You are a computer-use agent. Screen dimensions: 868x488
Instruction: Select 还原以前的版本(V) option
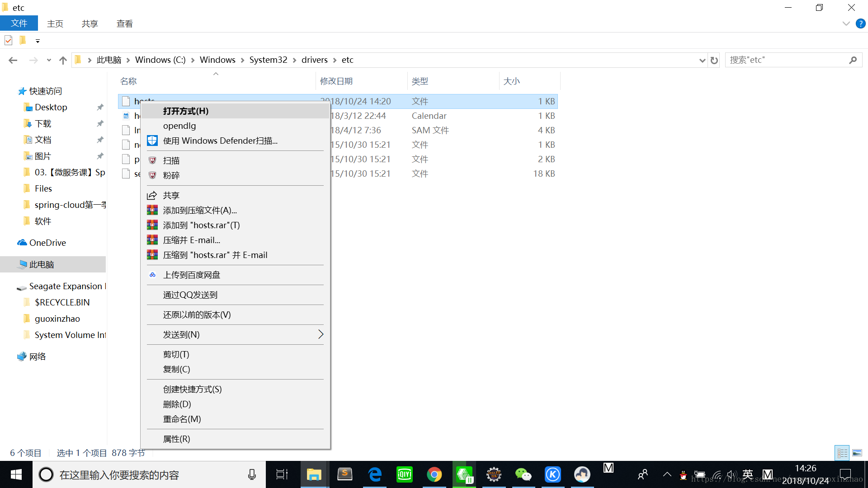[235, 314]
